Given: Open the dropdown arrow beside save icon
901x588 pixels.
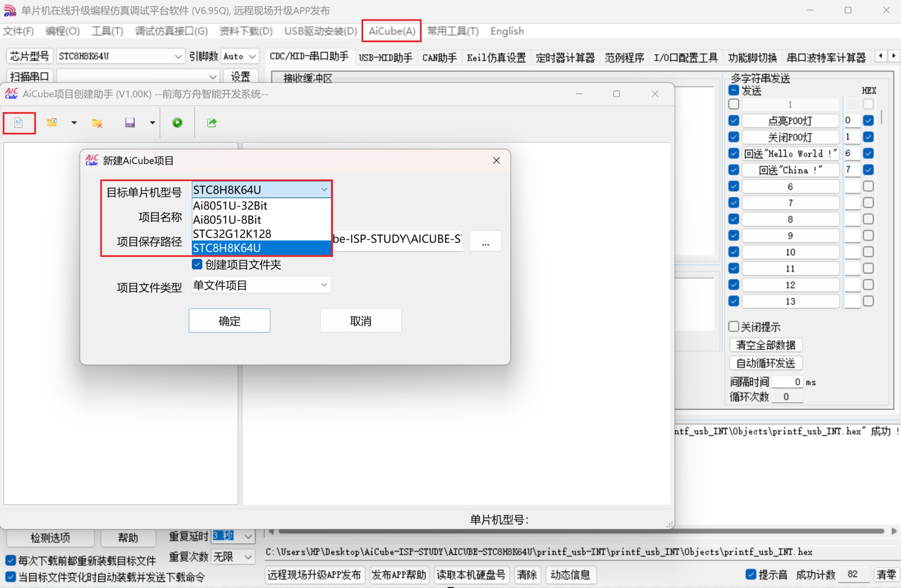Looking at the screenshot, I should [153, 123].
